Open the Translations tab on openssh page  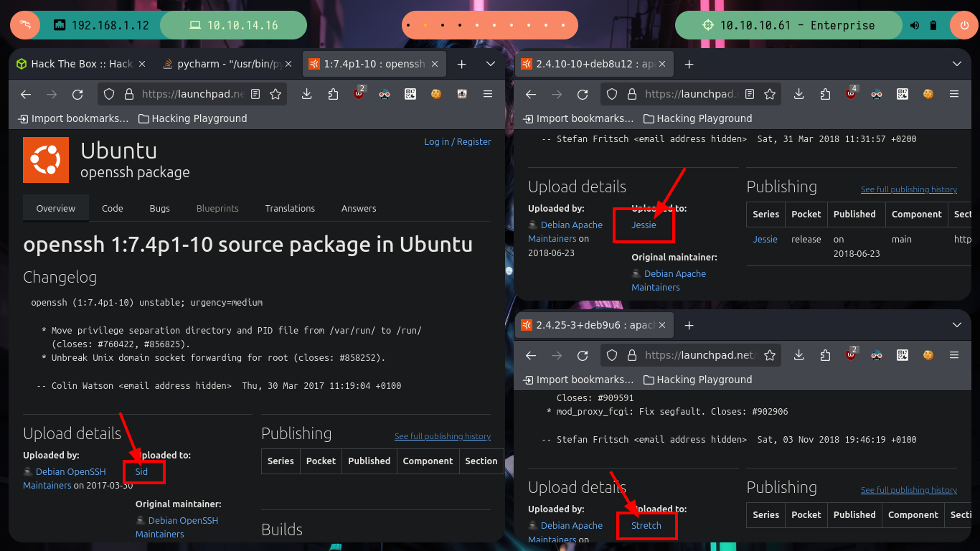pyautogui.click(x=290, y=208)
